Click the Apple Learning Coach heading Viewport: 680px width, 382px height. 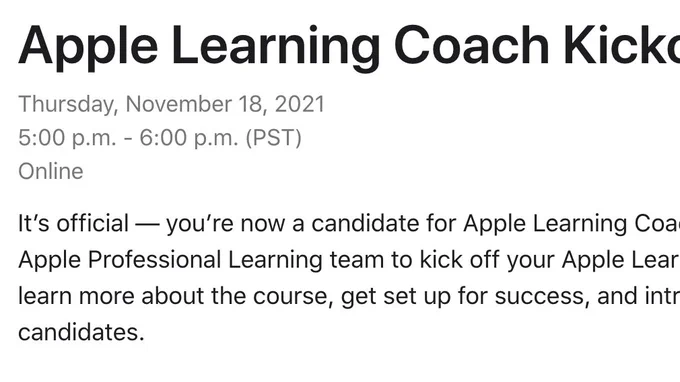click(349, 46)
